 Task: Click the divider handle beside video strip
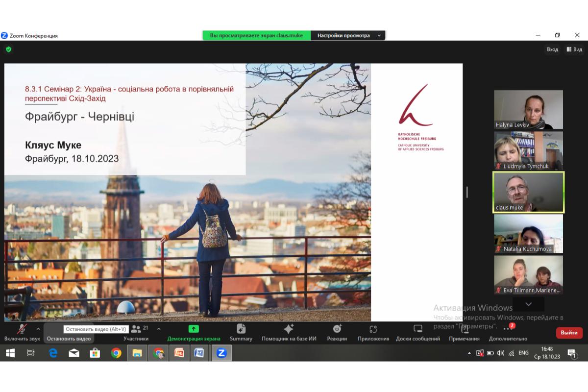pos(467,192)
